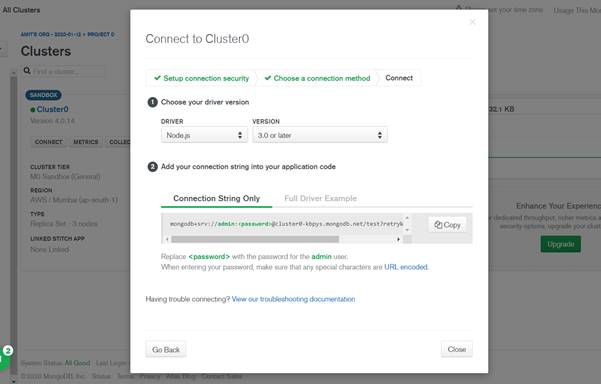Click the <password> placeholder text
The height and width of the screenshot is (384, 601).
click(x=209, y=256)
